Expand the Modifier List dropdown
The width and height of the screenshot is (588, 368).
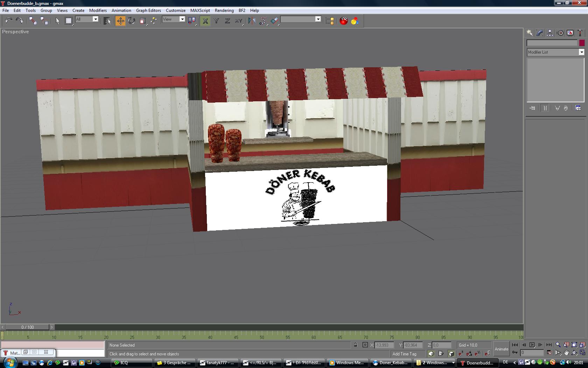coord(581,52)
